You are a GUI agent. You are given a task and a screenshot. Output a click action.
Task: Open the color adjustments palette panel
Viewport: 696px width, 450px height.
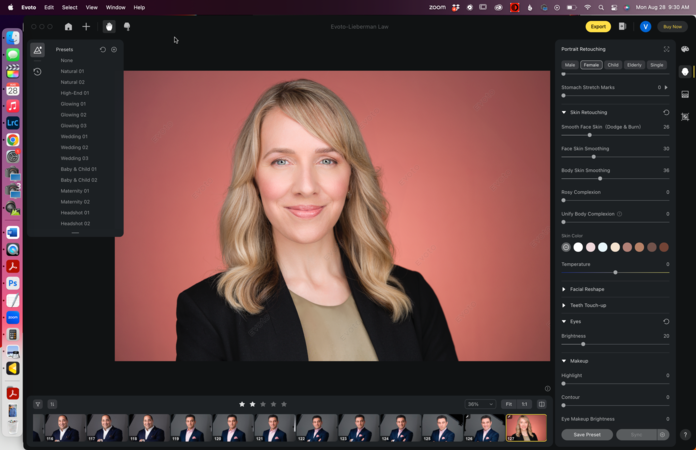[685, 49]
